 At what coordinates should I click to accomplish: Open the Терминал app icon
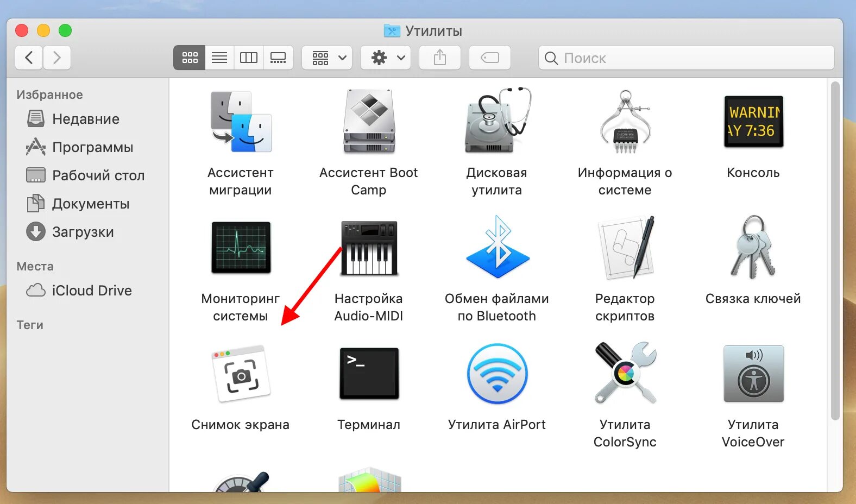(369, 374)
